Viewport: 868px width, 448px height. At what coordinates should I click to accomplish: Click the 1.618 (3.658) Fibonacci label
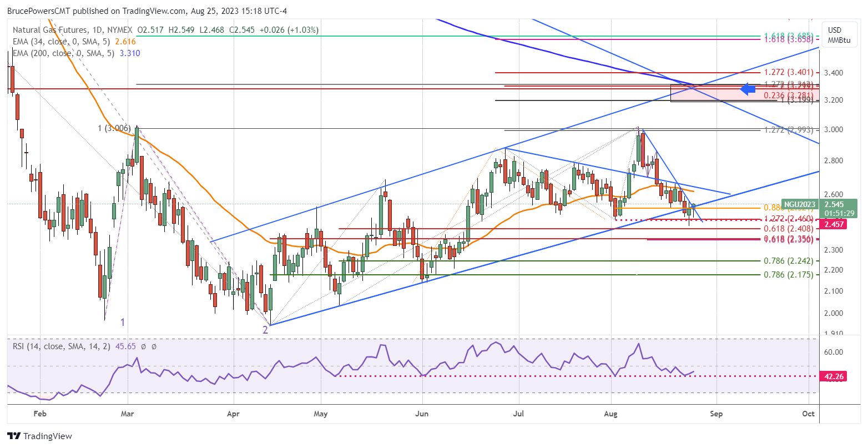point(789,40)
